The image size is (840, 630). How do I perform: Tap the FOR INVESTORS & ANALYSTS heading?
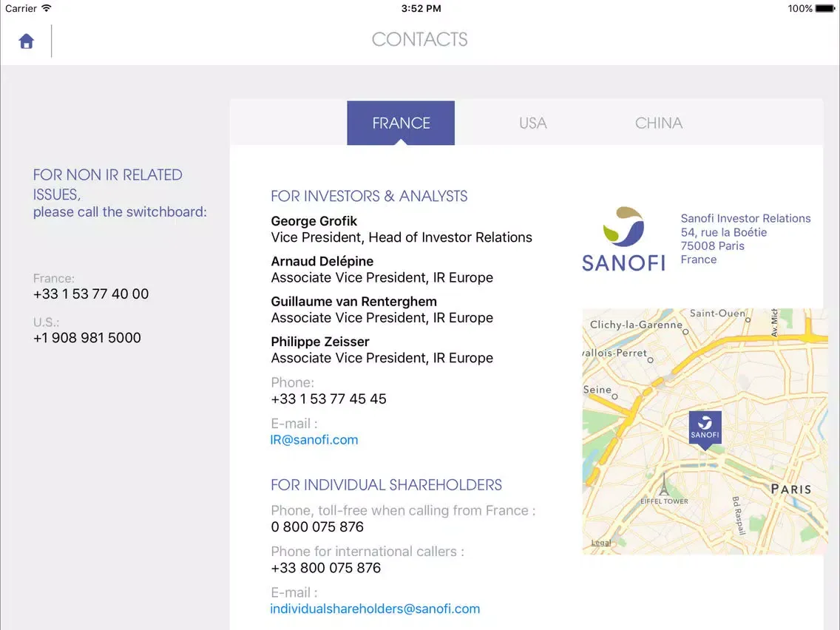369,196
